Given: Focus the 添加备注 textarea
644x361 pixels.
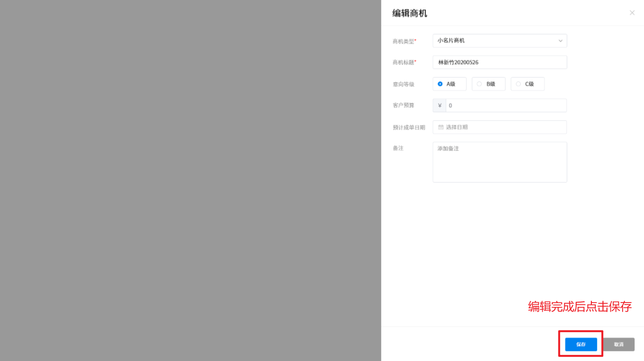Looking at the screenshot, I should 499,162.
